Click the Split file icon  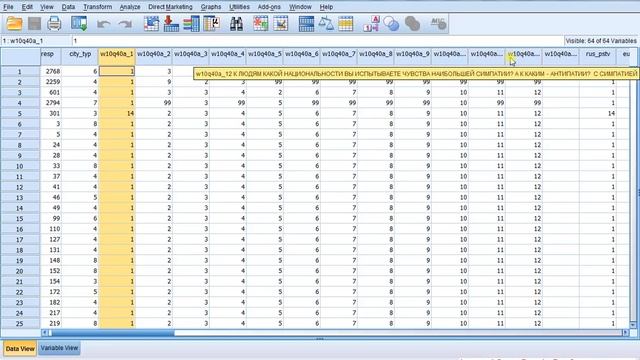pos(306,24)
